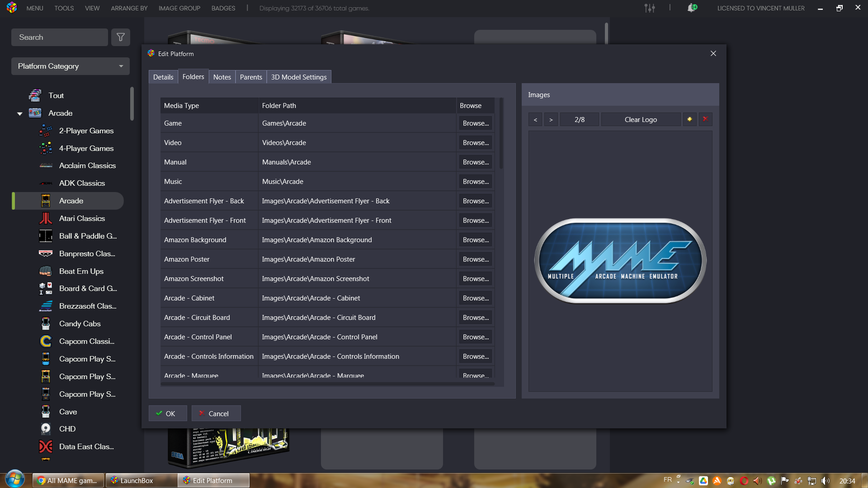Select the Candy Cabs icon

point(46,324)
